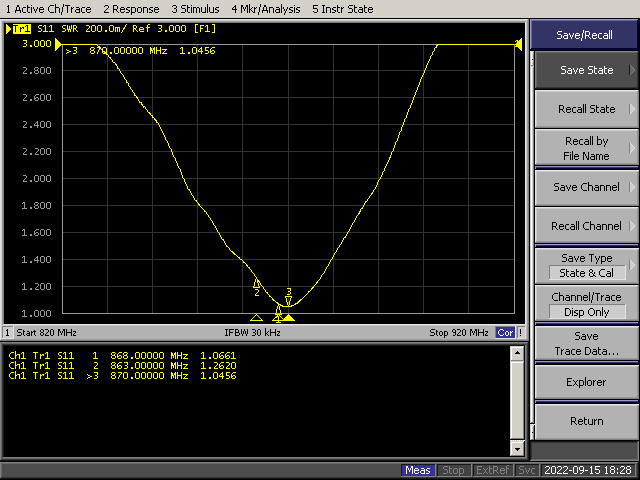The image size is (640, 480).
Task: Click the 200.0m/ scale value
Action: point(106,29)
